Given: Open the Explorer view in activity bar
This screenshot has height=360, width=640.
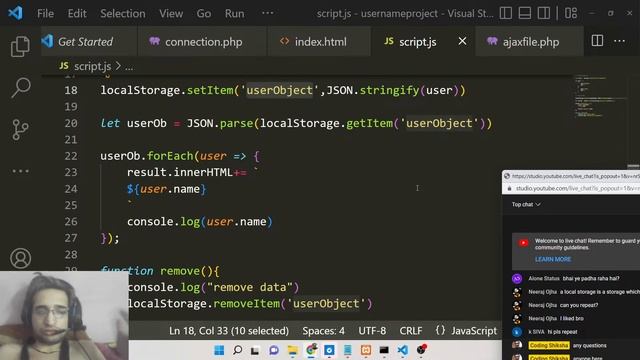Looking at the screenshot, I should click(x=20, y=47).
